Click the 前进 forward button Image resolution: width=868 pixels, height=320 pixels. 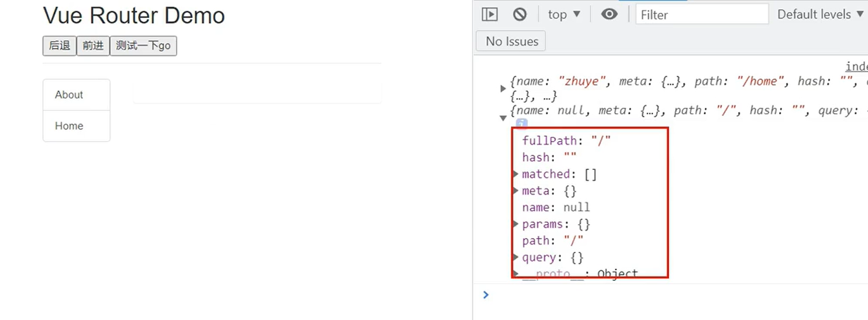93,46
